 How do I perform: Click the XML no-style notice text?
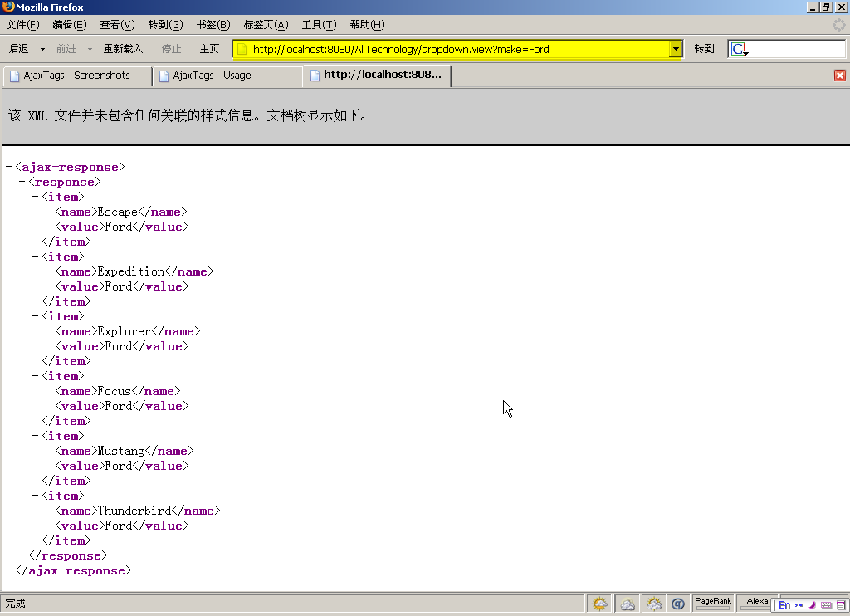coord(188,115)
